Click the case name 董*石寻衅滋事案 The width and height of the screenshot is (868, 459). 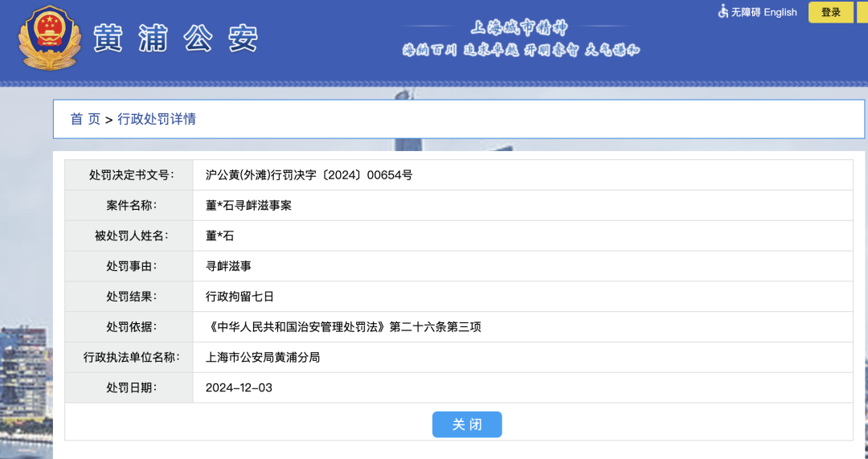pyautogui.click(x=248, y=205)
